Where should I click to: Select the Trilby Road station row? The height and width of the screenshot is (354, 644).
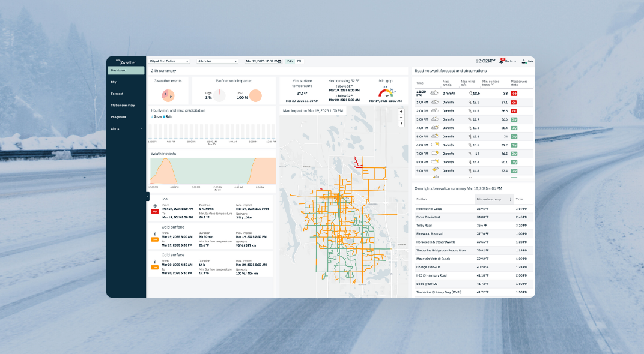473,226
